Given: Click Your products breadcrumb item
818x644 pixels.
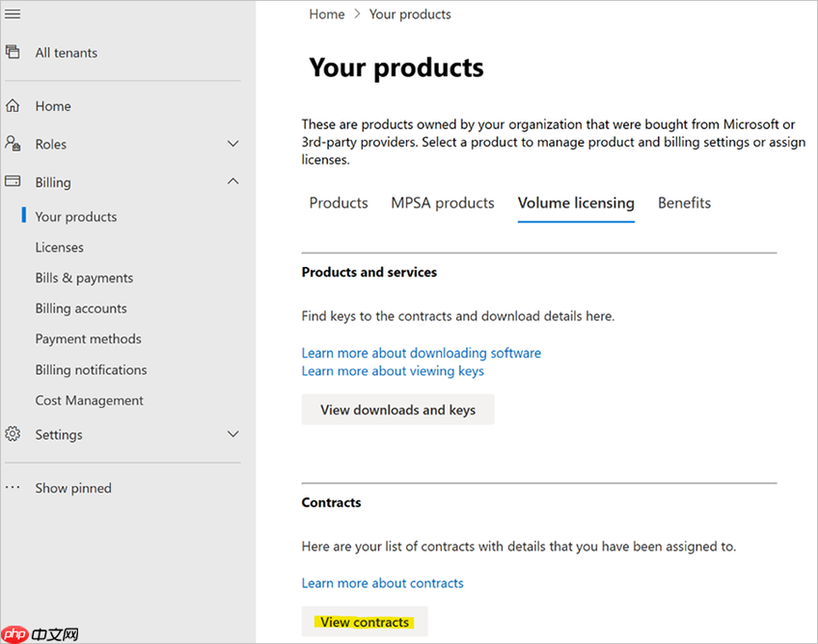Looking at the screenshot, I should point(410,14).
